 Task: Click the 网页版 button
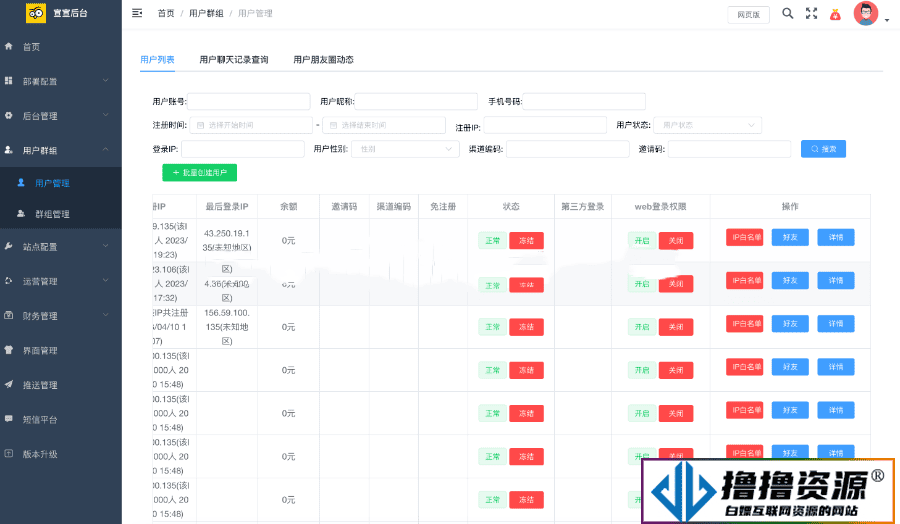point(748,14)
